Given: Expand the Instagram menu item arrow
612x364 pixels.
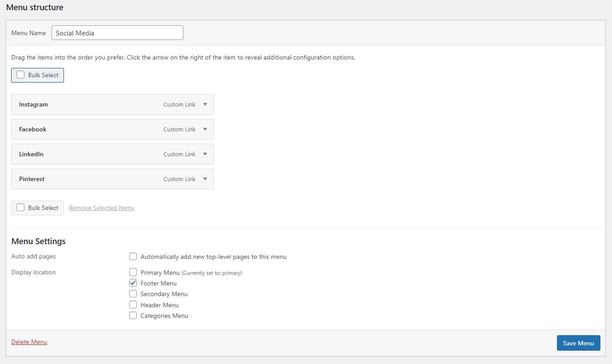Looking at the screenshot, I should pos(205,104).
